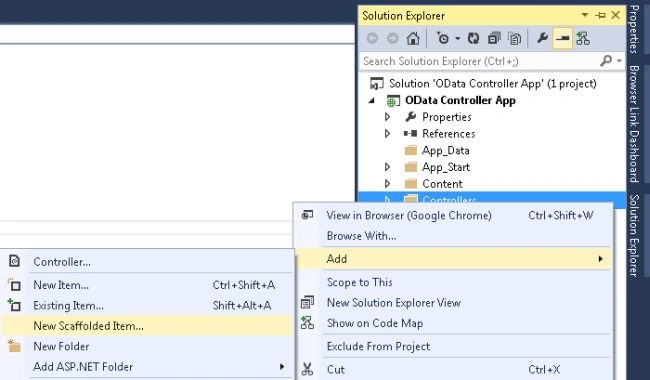Toggle the Preview Selected Items button

563,39
